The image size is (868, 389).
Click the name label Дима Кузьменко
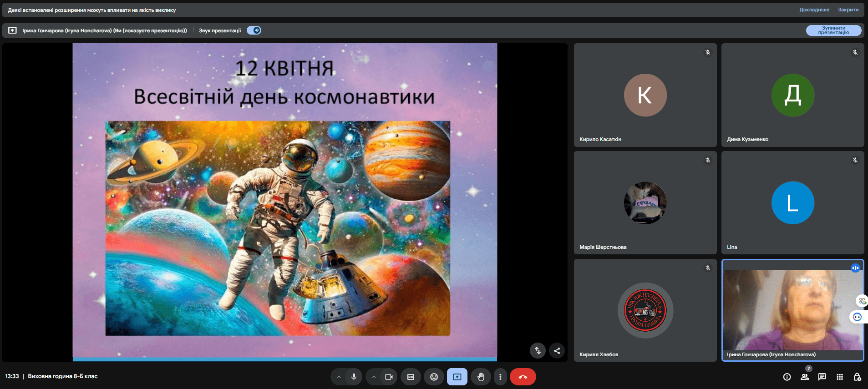pos(747,139)
